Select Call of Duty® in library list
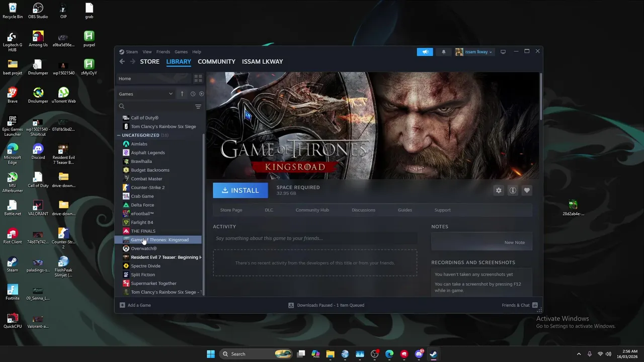644x362 pixels. point(144,118)
